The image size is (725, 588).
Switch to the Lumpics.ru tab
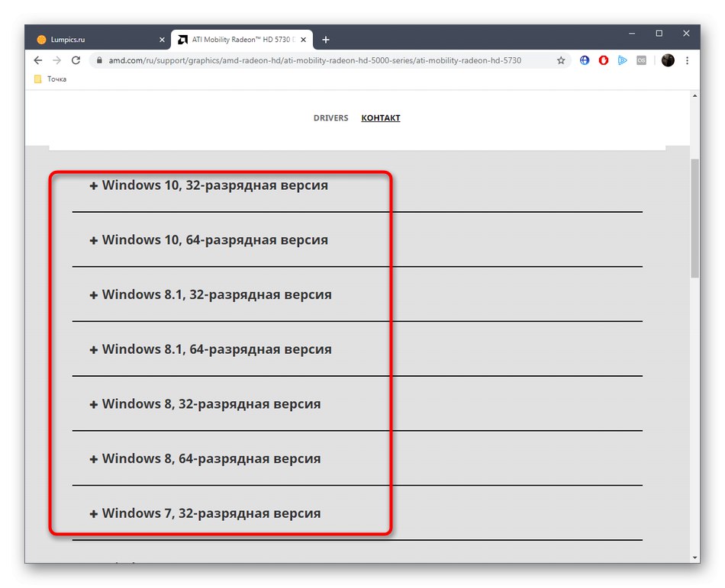(99, 40)
